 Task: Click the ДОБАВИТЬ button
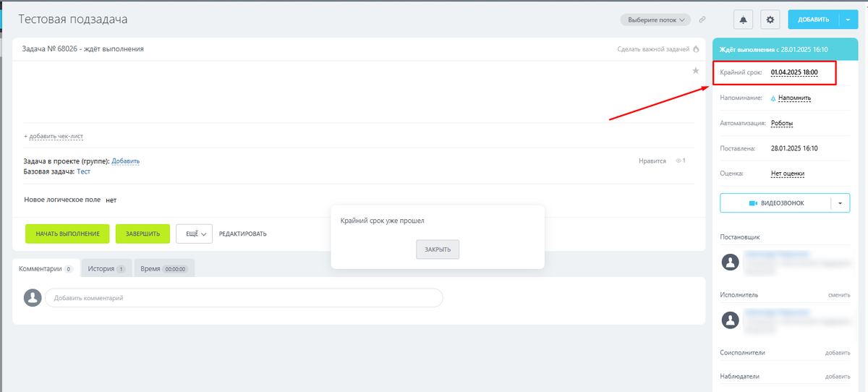814,20
